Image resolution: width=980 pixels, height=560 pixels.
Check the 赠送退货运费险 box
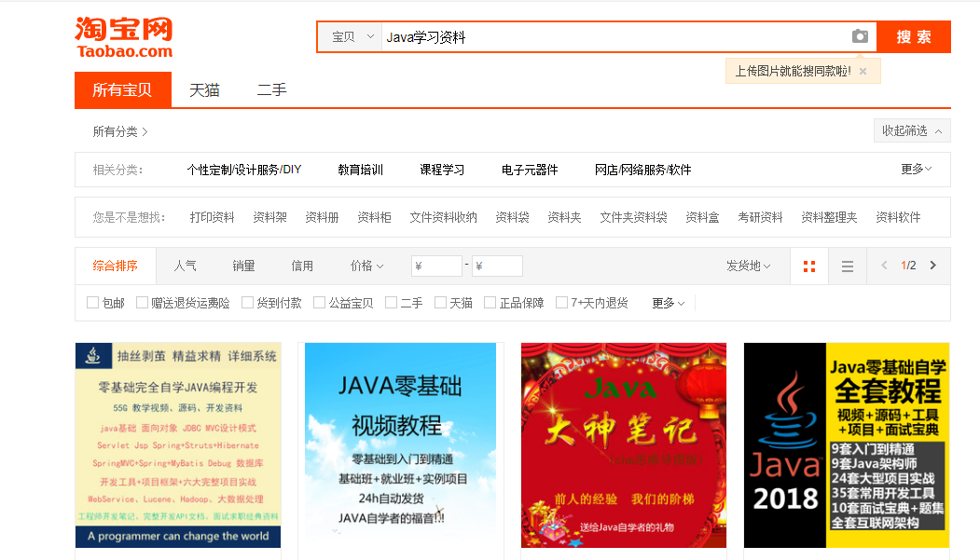point(142,303)
